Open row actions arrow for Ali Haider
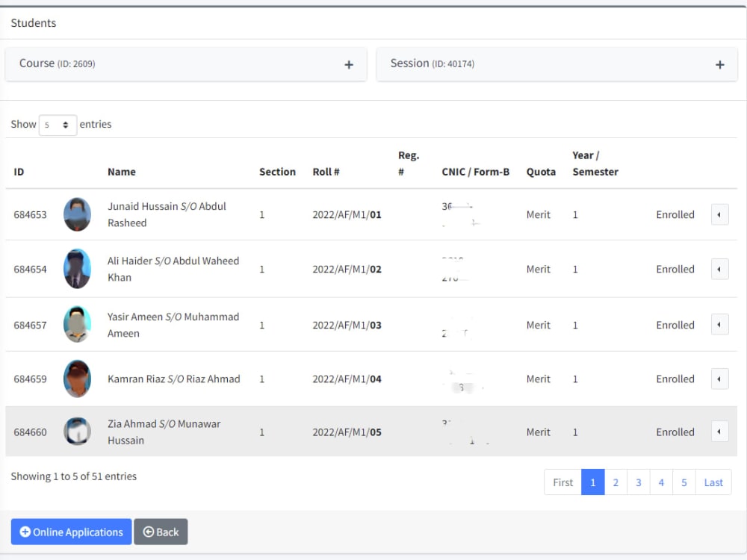 pyautogui.click(x=719, y=269)
